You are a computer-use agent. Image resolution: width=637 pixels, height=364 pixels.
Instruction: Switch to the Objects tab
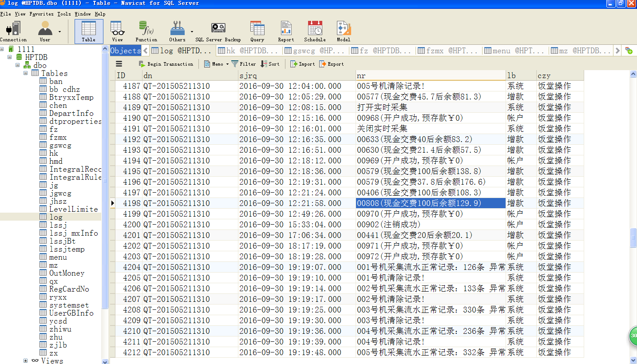pyautogui.click(x=125, y=51)
